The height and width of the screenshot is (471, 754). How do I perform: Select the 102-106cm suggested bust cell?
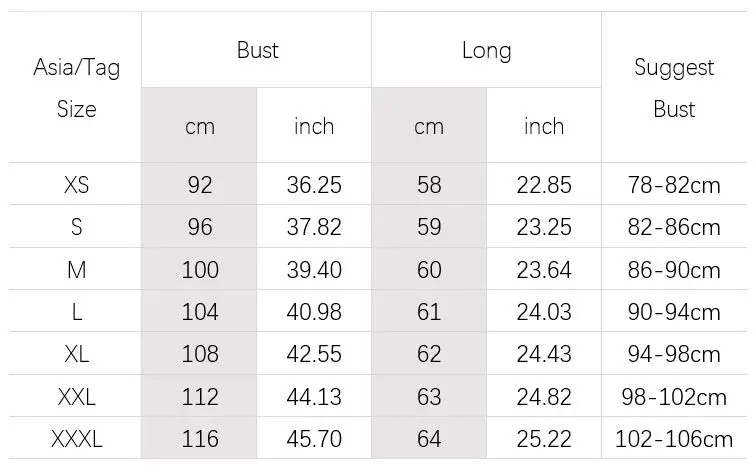pyautogui.click(x=674, y=439)
